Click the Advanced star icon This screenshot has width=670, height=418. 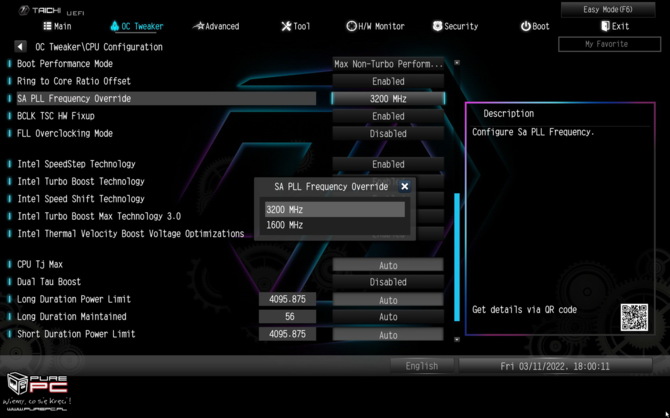coord(199,26)
